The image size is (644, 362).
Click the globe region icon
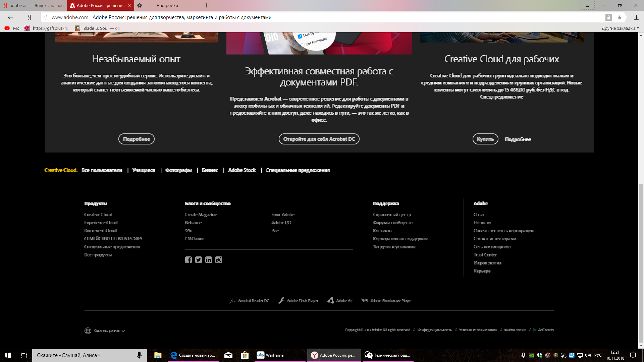[x=88, y=331]
